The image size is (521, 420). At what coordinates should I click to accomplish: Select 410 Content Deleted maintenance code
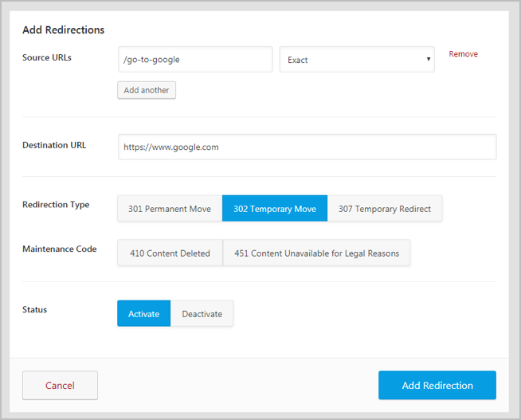coord(170,253)
